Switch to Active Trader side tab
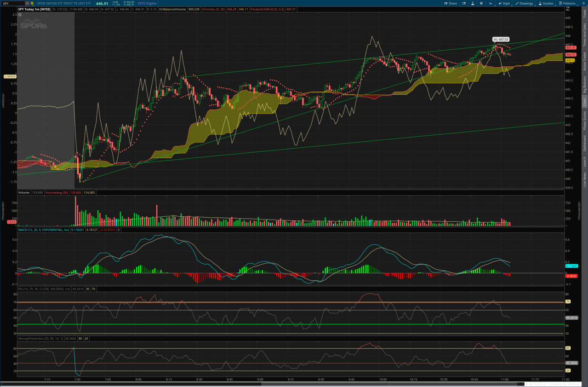This screenshot has width=588, height=387. [x=585, y=62]
